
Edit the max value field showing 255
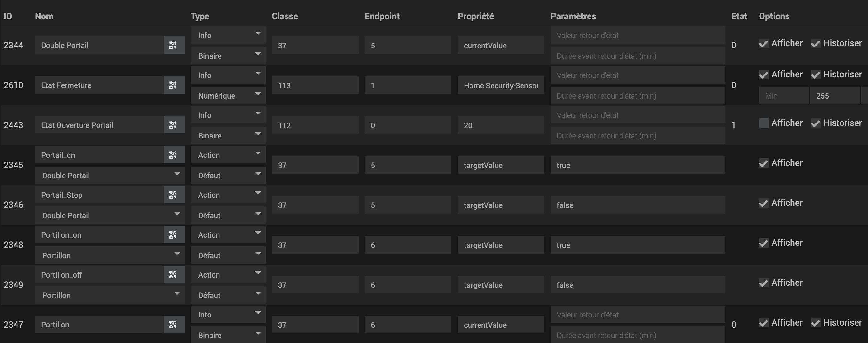tap(835, 96)
